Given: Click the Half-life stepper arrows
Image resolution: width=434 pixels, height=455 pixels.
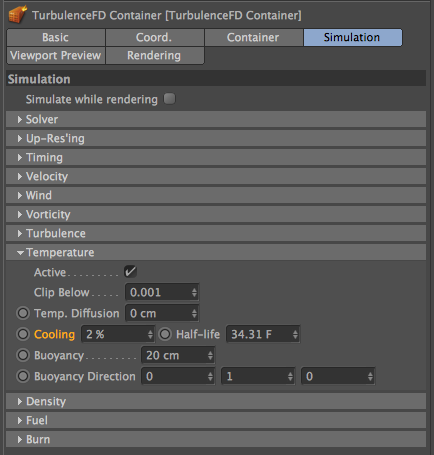Looking at the screenshot, I should (295, 334).
